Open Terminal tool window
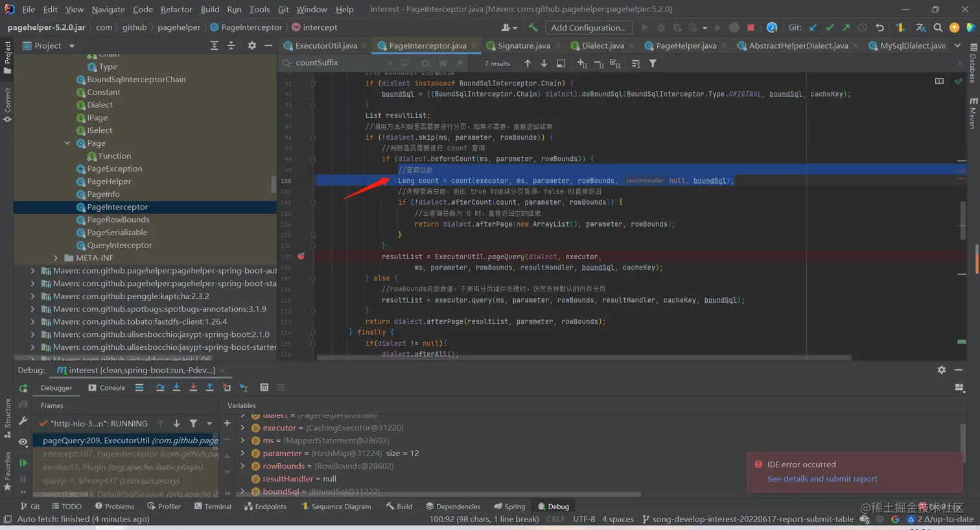 pos(213,507)
